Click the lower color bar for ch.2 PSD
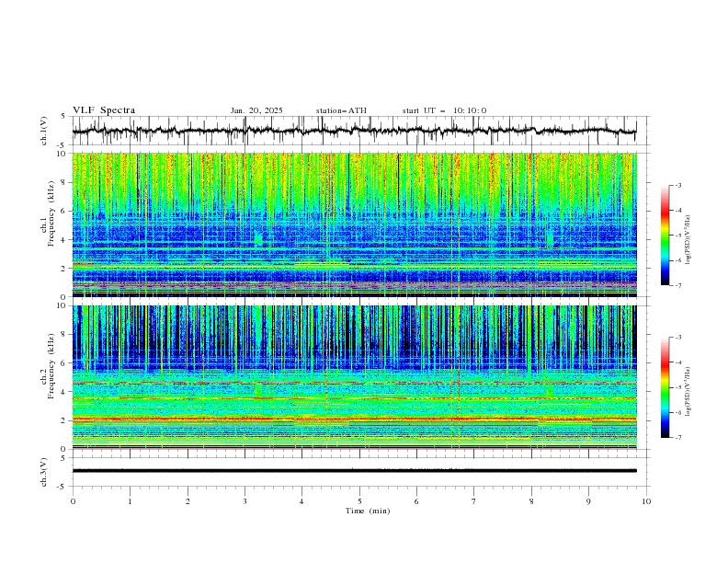 point(665,387)
